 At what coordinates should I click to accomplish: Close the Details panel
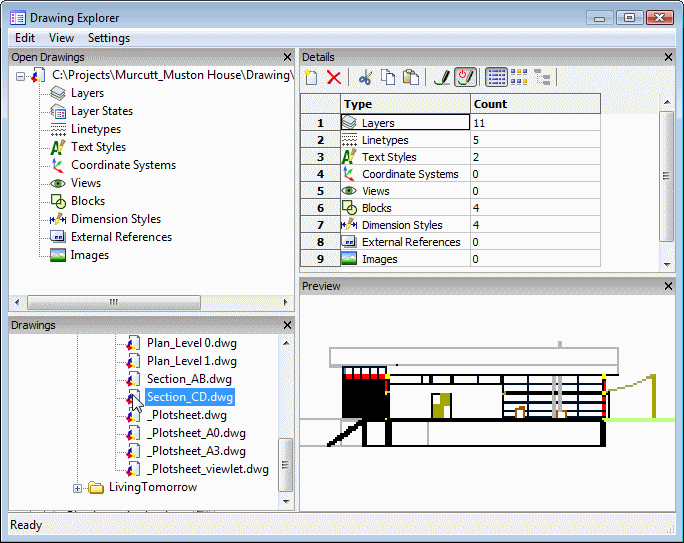coord(668,57)
